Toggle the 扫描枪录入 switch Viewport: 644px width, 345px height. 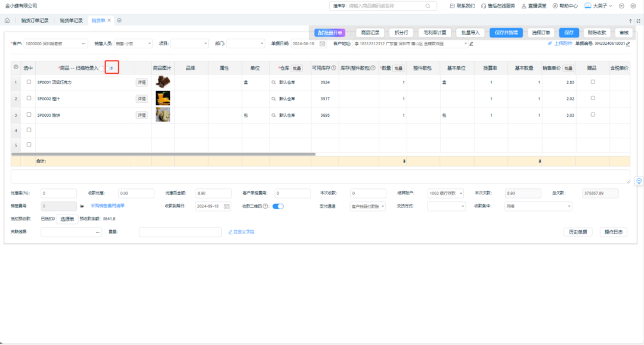click(x=103, y=68)
